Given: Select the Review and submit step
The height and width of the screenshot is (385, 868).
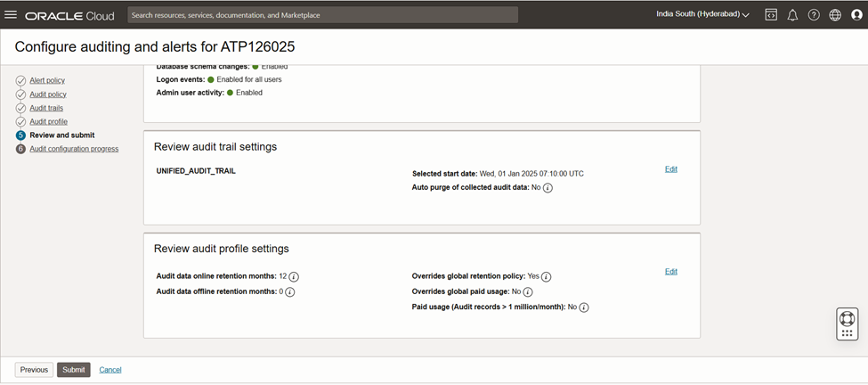Looking at the screenshot, I should [62, 135].
